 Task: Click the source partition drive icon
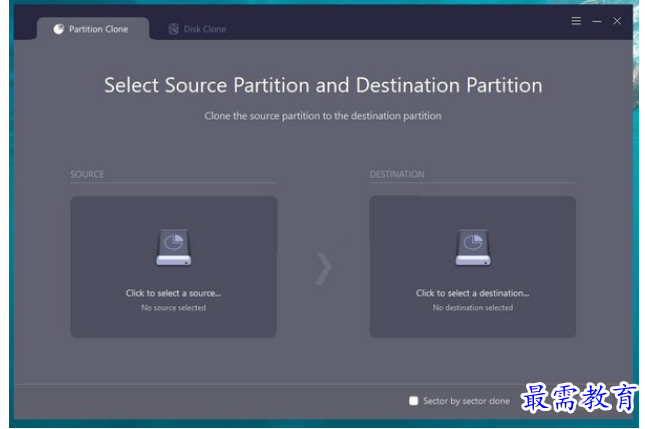click(174, 247)
